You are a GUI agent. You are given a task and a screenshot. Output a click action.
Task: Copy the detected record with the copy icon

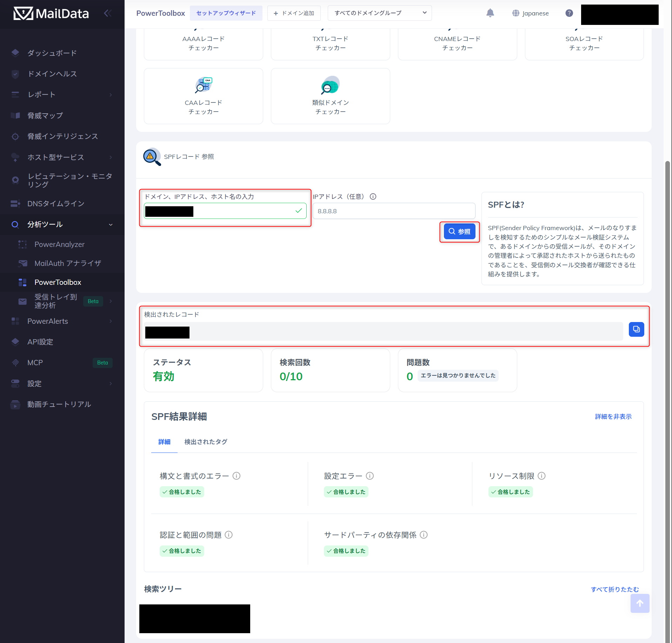[x=636, y=329]
